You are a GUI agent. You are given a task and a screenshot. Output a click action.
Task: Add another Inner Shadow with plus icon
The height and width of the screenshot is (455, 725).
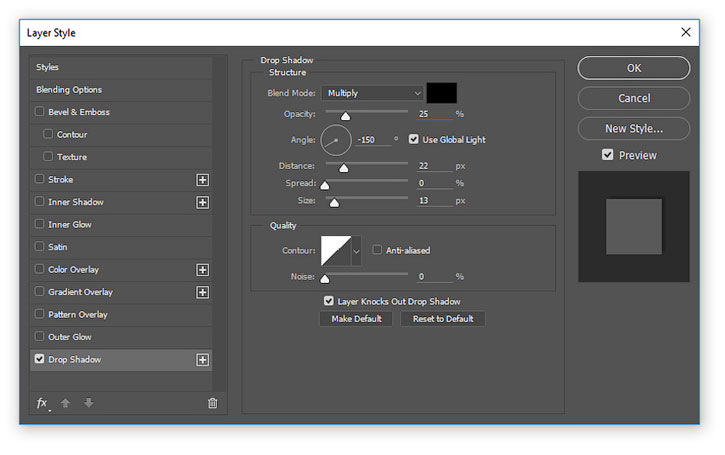(203, 203)
